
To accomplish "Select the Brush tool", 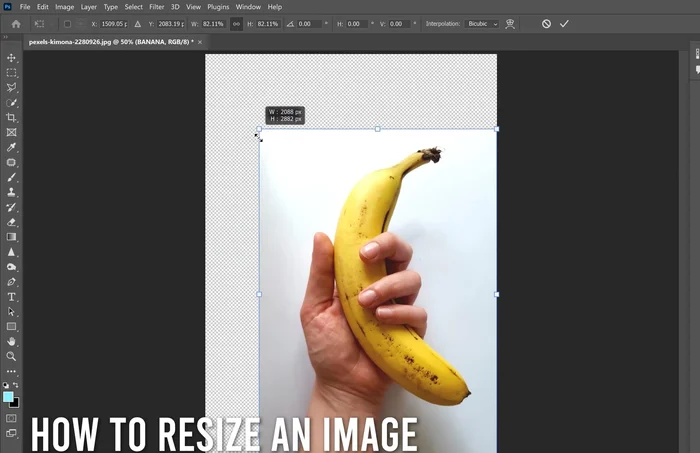I will point(12,177).
